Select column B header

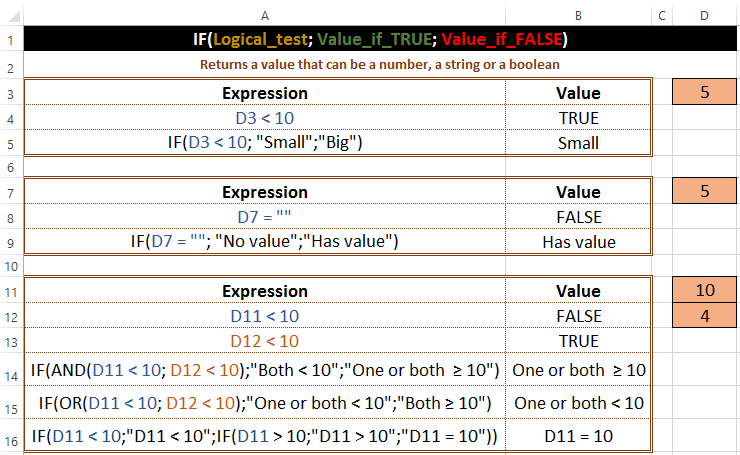(578, 14)
